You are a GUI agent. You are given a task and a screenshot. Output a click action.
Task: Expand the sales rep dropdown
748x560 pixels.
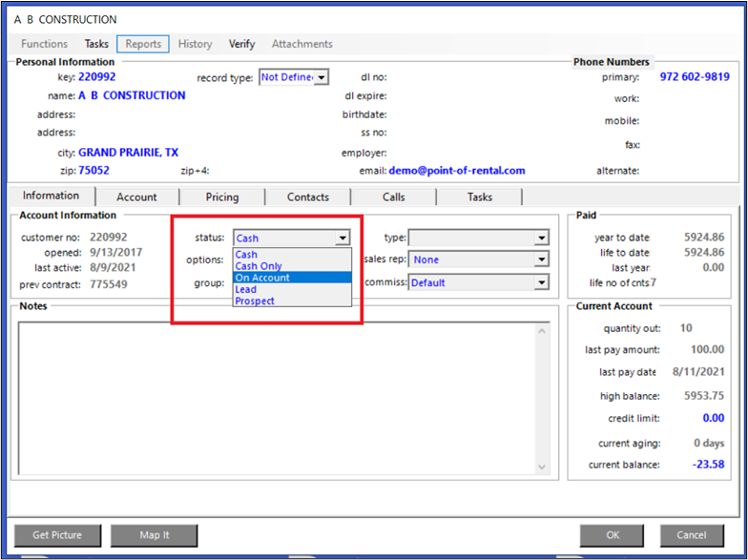pyautogui.click(x=541, y=259)
